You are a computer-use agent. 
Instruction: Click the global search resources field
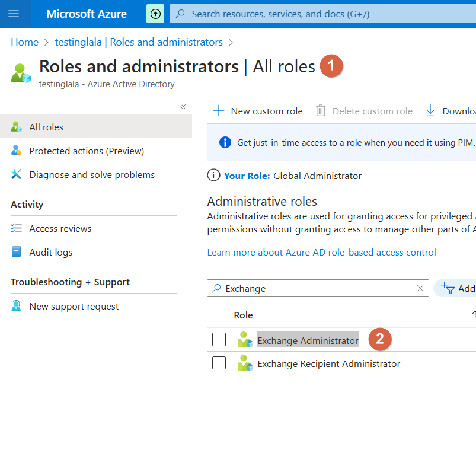click(x=320, y=14)
